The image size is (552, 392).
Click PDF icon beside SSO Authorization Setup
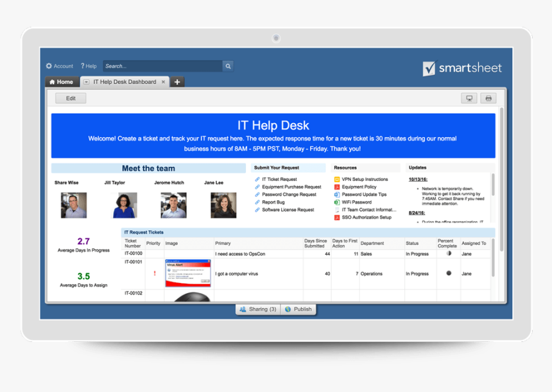pos(337,217)
